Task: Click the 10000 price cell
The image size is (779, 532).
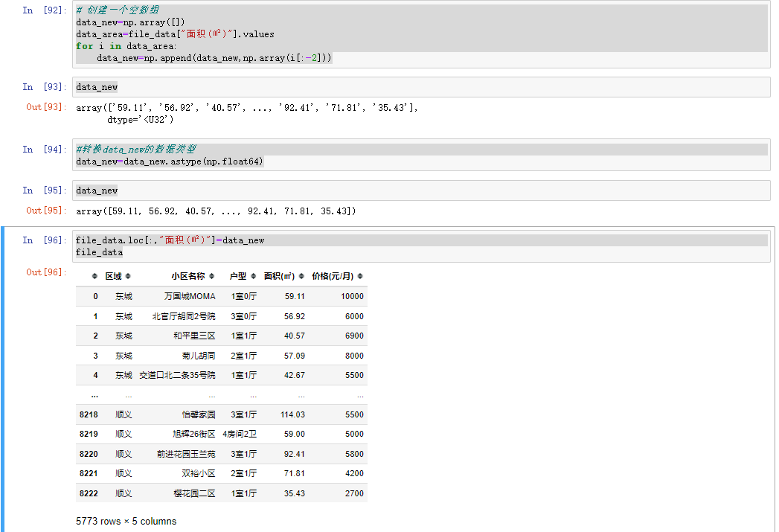Action: (352, 297)
